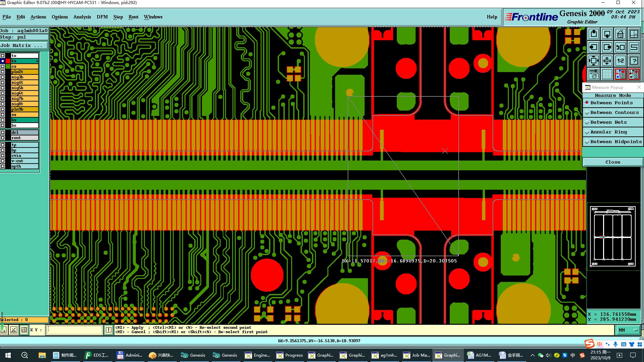Open the MM units dropdown

(628, 330)
